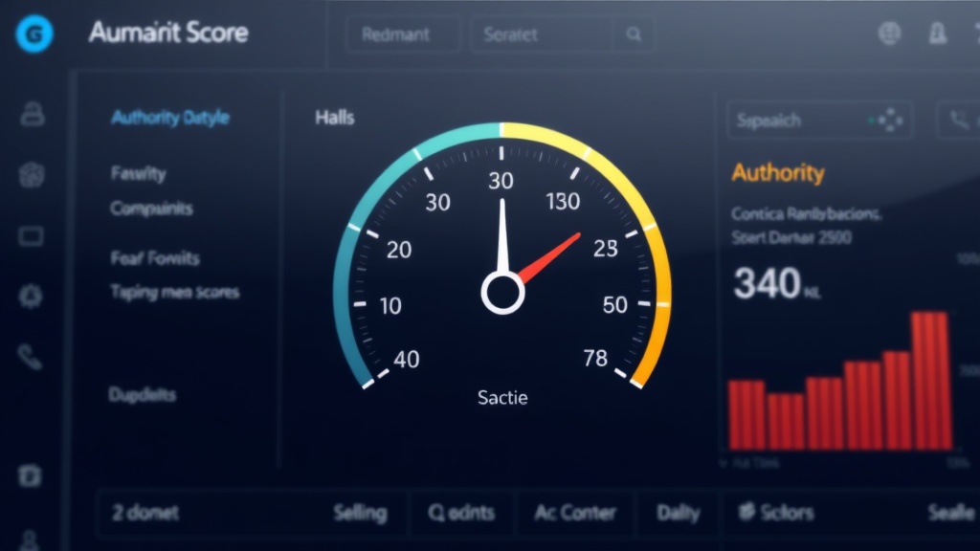Click the Dupdelts link in left panel
The width and height of the screenshot is (980, 551).
pyautogui.click(x=143, y=394)
